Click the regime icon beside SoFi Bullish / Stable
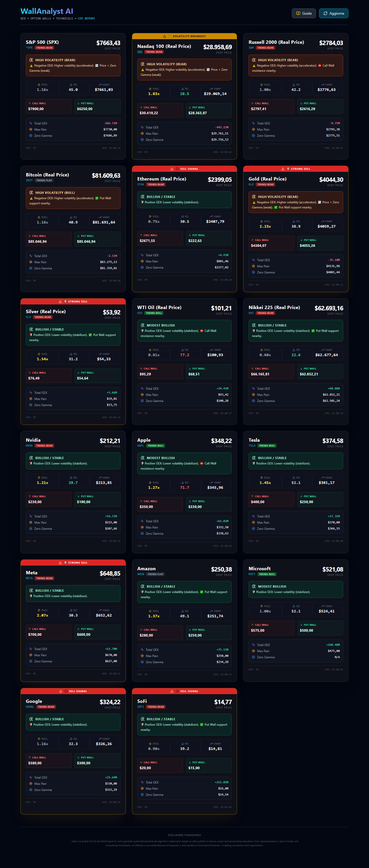The image size is (369, 868). pyautogui.click(x=143, y=719)
